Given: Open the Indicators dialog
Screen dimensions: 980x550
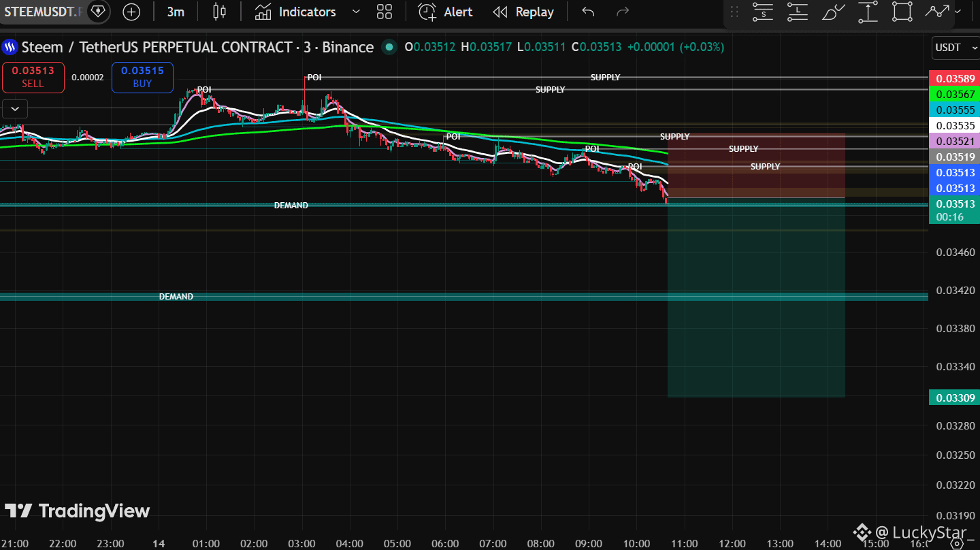Looking at the screenshot, I should (295, 12).
